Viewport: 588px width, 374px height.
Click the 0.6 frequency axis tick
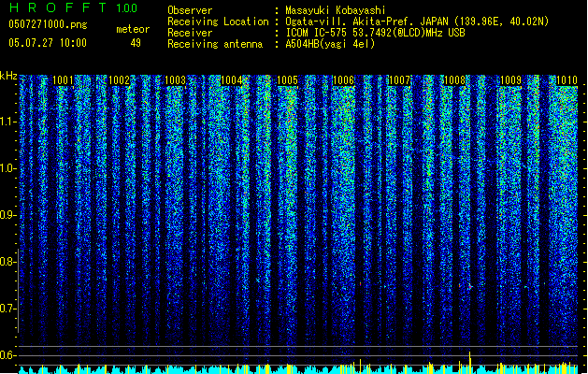tap(7, 355)
